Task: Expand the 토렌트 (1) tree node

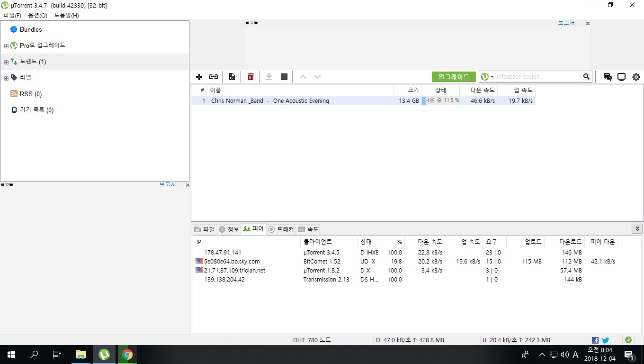Action: (x=6, y=62)
